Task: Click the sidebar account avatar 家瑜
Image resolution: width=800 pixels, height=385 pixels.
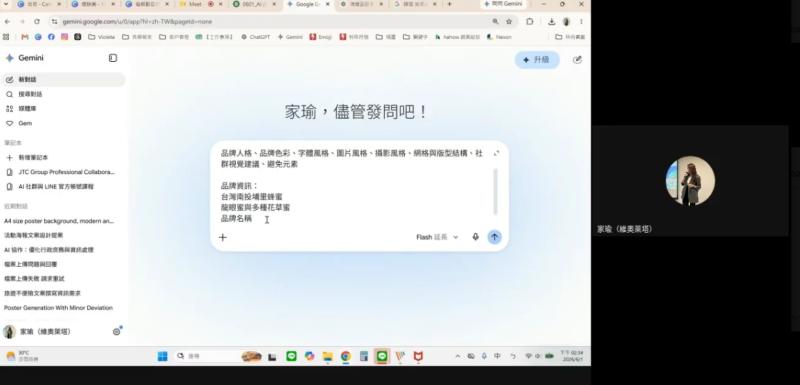Action: point(9,331)
